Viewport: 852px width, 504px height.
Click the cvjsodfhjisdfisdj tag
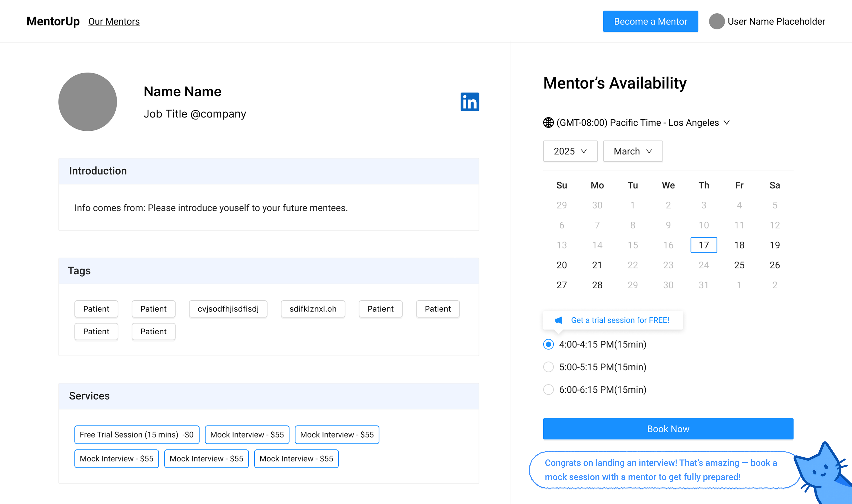(x=228, y=309)
